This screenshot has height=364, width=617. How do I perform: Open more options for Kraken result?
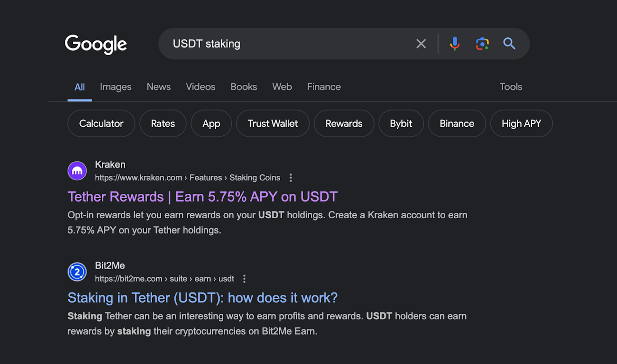point(291,178)
